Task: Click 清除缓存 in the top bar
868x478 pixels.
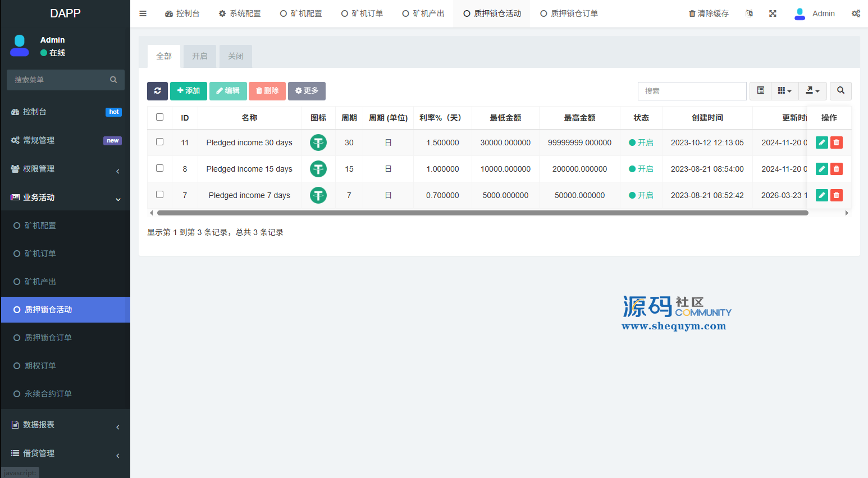Action: coord(709,13)
